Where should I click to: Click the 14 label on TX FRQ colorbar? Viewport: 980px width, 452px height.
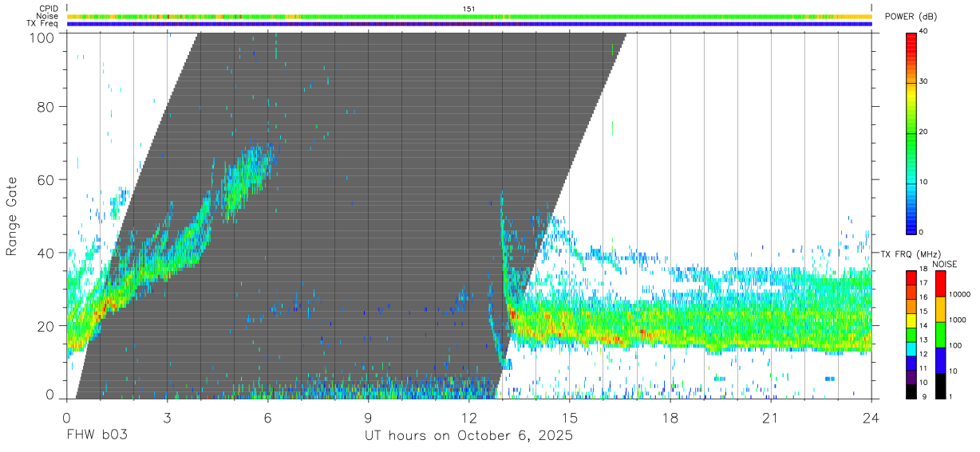pyautogui.click(x=923, y=327)
